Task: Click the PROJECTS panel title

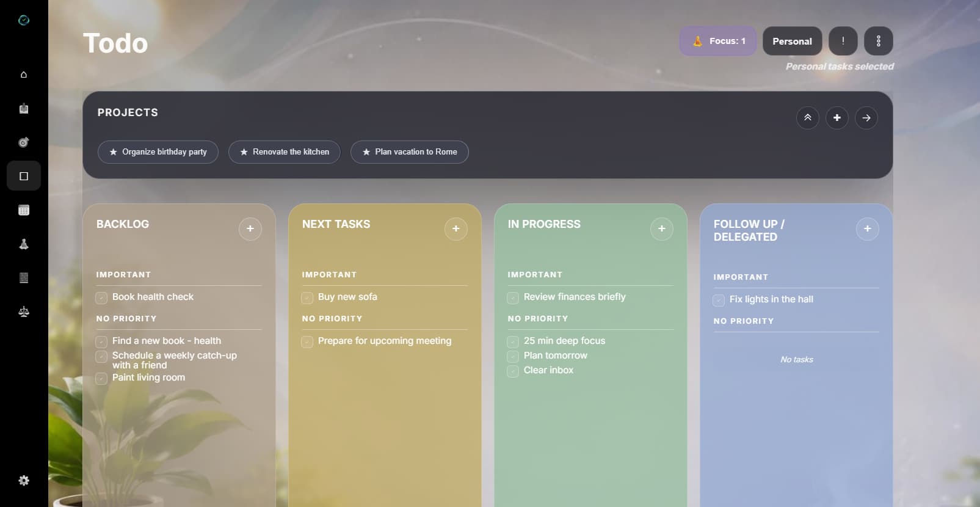Action: click(128, 112)
